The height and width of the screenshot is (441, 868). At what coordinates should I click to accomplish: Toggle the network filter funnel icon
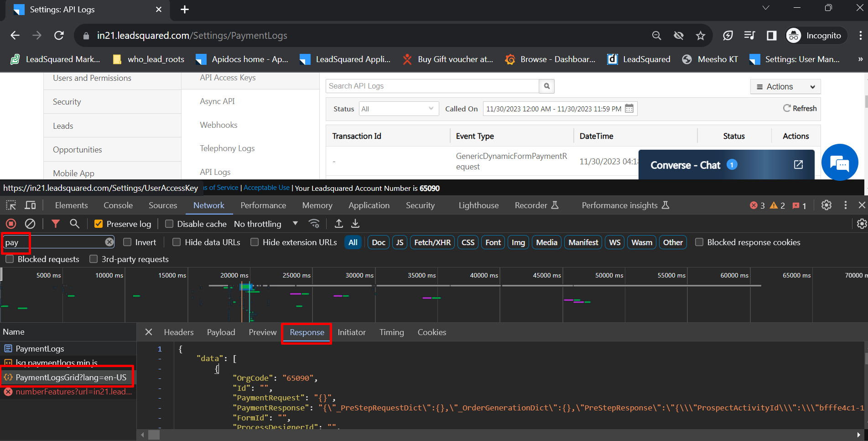pos(55,224)
